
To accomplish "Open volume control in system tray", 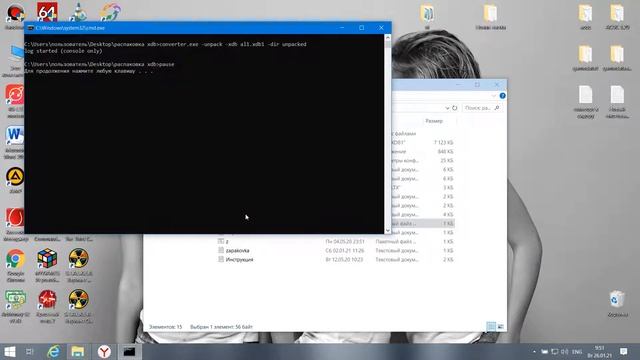I will click(564, 351).
